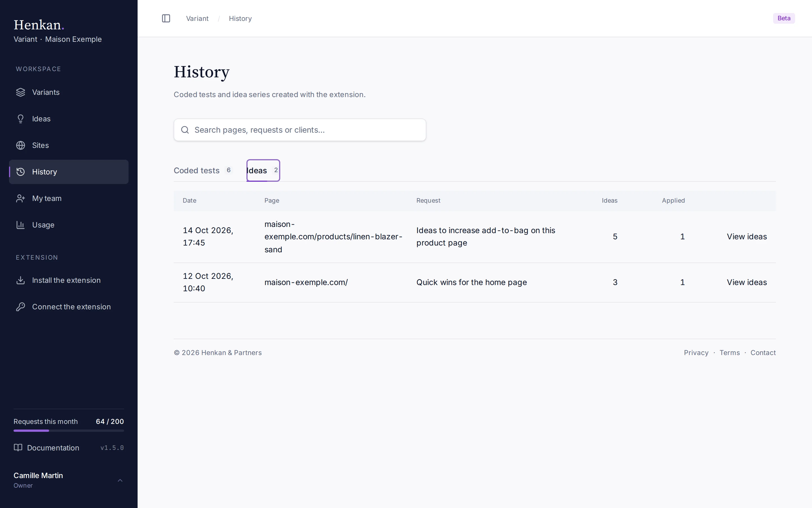View ideas for the home page row
This screenshot has width=812, height=508.
[x=747, y=282]
